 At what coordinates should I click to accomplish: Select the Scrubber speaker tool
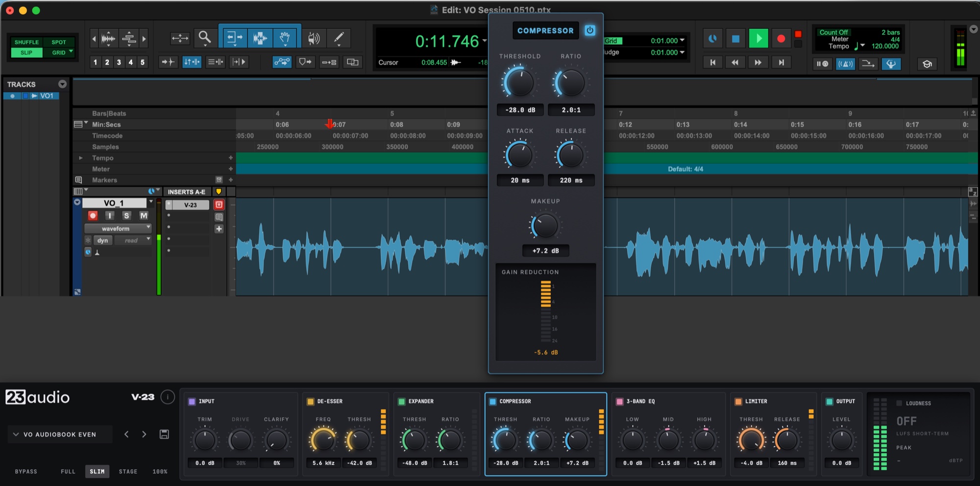tap(314, 37)
